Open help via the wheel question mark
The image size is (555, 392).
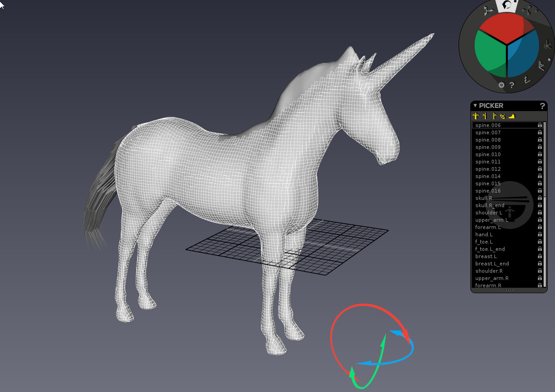[x=512, y=85]
